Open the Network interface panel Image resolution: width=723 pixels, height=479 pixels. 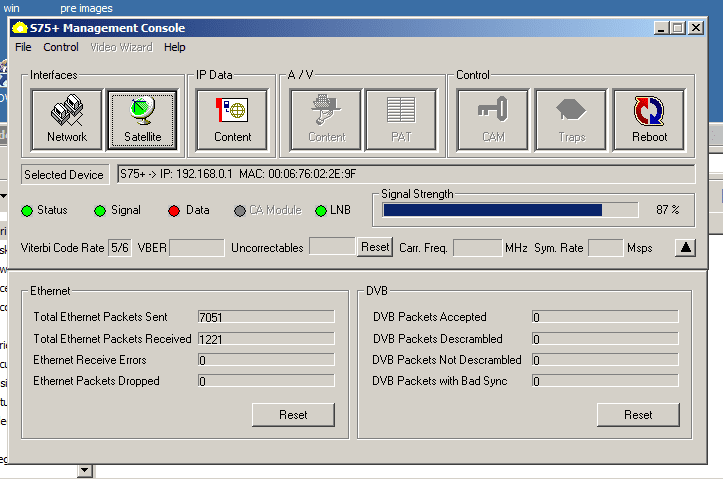pyautogui.click(x=67, y=120)
